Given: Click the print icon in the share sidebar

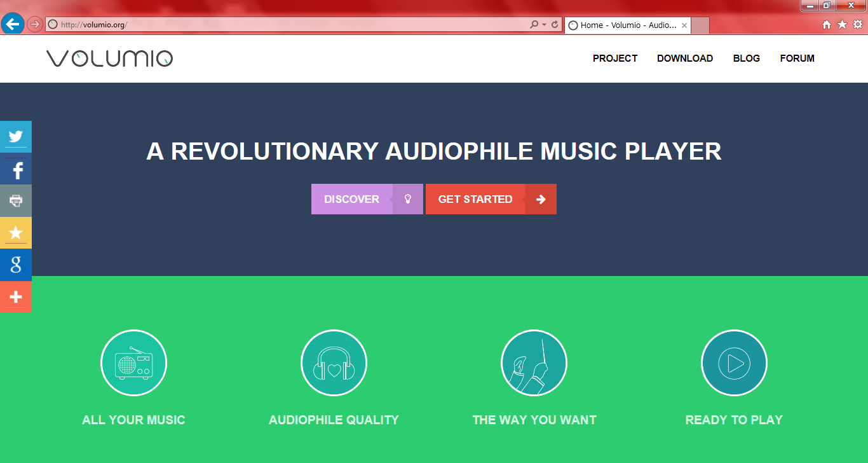Looking at the screenshot, I should click(16, 201).
